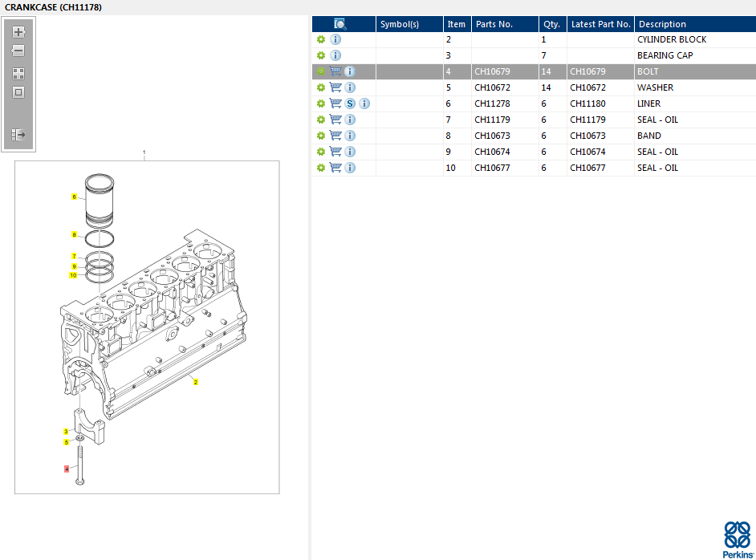Click the S supersession icon for LINER
Image resolution: width=756 pixels, height=560 pixels.
pos(350,103)
